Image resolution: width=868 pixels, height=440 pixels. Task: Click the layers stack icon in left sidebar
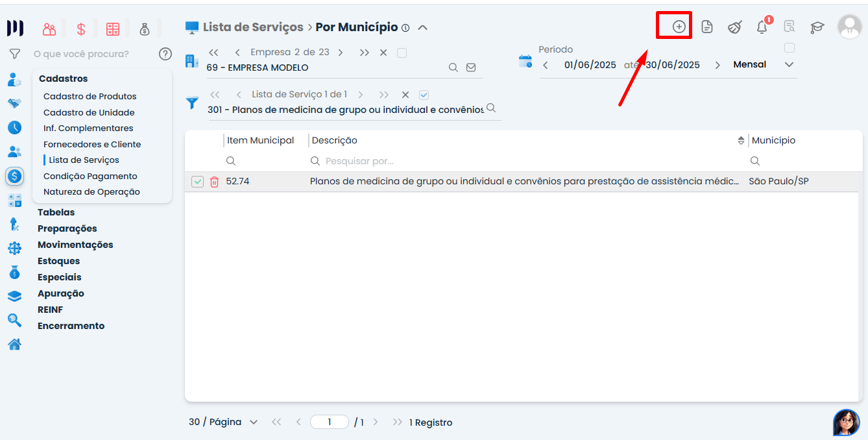pyautogui.click(x=14, y=296)
